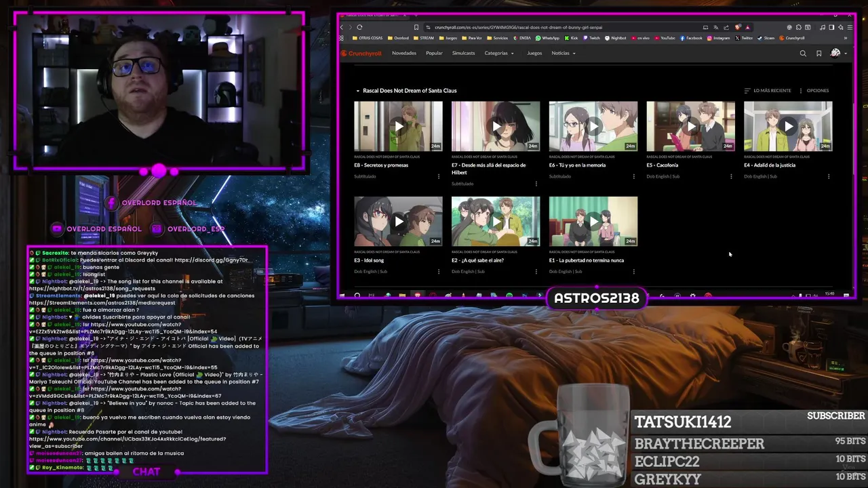Viewport: 868px width, 488px height.
Task: Open E1 - La pubertad no termina nunca title
Action: [x=587, y=260]
